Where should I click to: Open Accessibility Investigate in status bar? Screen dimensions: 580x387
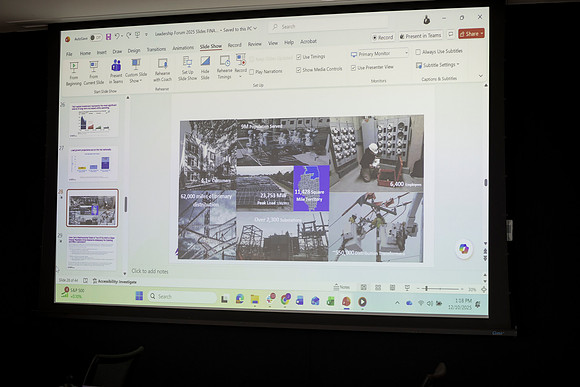coord(115,281)
